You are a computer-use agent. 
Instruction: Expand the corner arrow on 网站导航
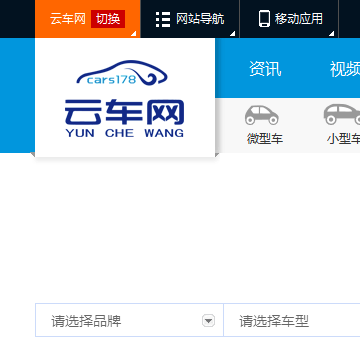[233, 33]
